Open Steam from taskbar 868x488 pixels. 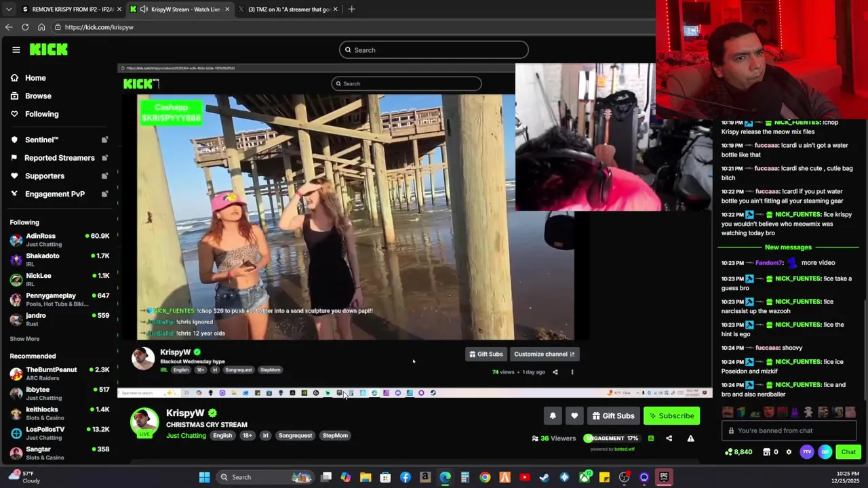[x=544, y=477]
